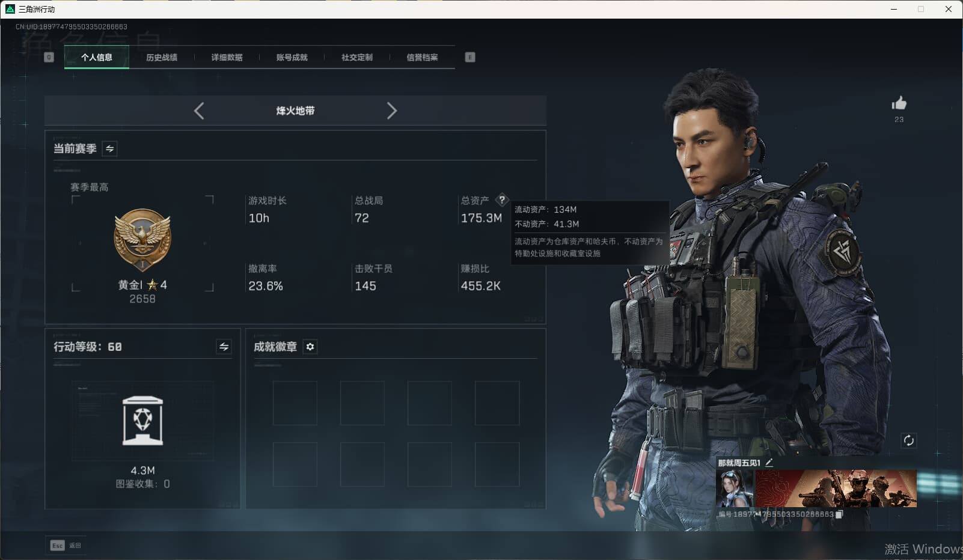Click the rotate character model icon
This screenshot has height=560, width=963.
click(x=908, y=440)
